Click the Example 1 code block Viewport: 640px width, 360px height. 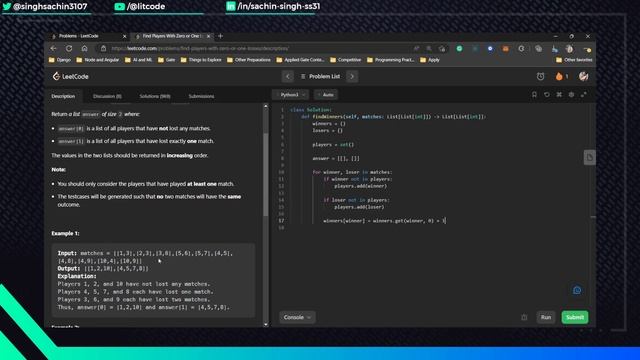pos(153,280)
